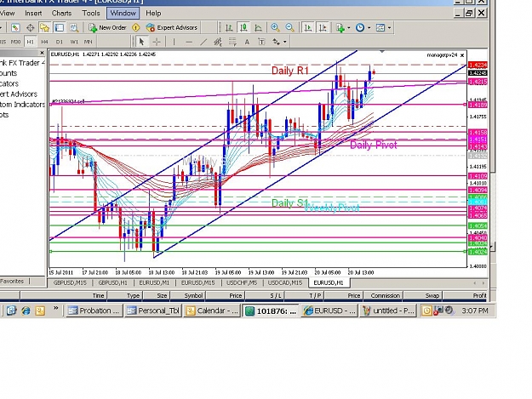
Task: Open the Charts menu
Action: click(x=62, y=14)
